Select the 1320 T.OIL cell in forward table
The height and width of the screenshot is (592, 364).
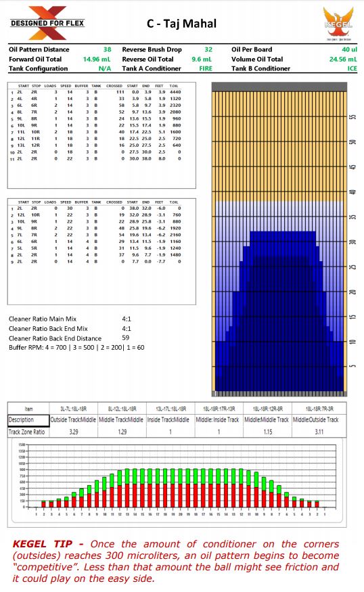[175, 99]
